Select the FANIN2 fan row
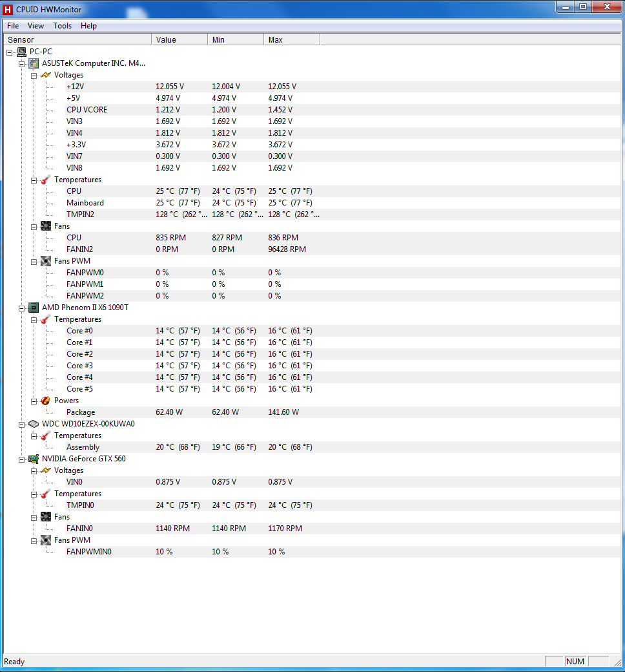Image resolution: width=625 pixels, height=672 pixels. [343, 249]
